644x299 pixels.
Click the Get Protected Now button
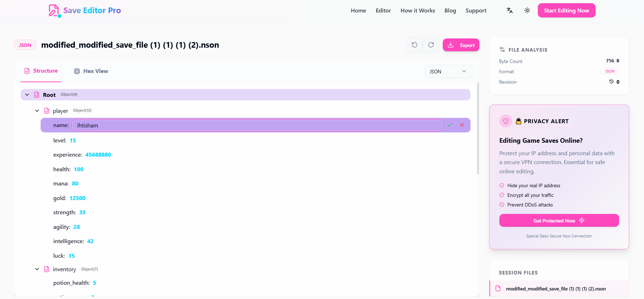point(559,220)
